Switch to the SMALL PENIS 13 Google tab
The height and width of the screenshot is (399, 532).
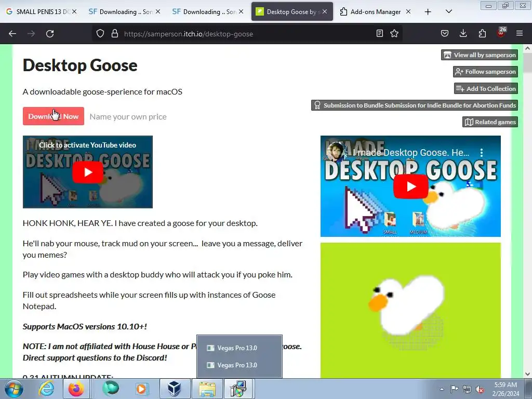(42, 11)
